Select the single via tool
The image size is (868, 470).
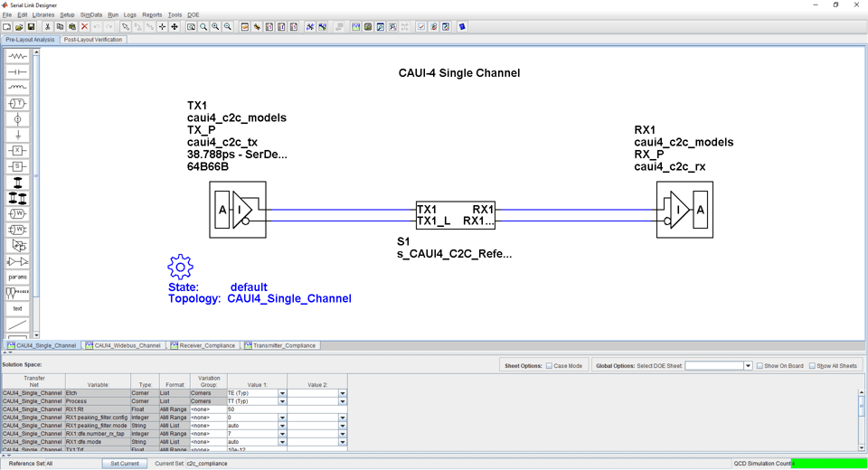pyautogui.click(x=18, y=183)
